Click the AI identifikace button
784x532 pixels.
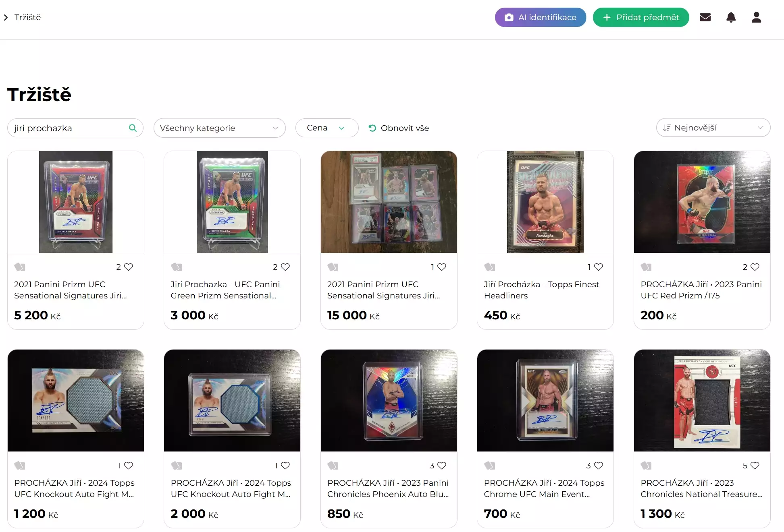[x=540, y=17]
